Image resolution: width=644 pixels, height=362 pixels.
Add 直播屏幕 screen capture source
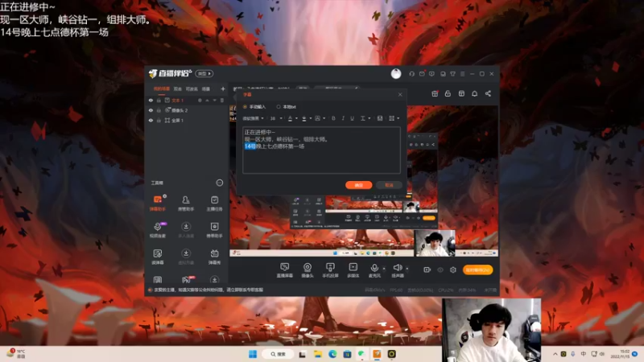point(284,270)
